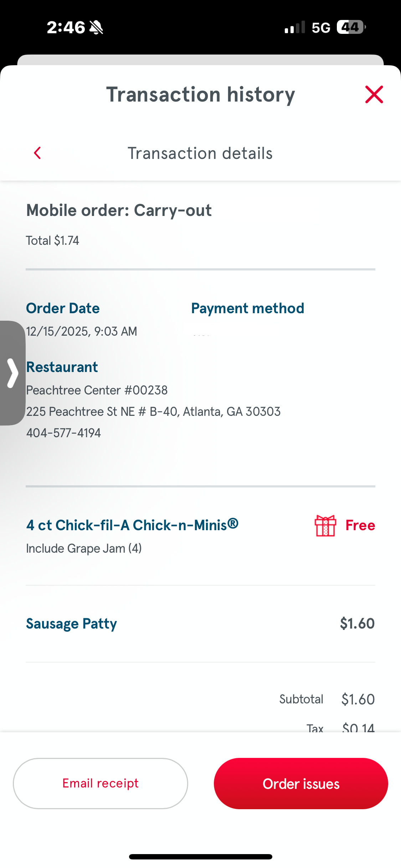Tap the Payment method heading

247,308
